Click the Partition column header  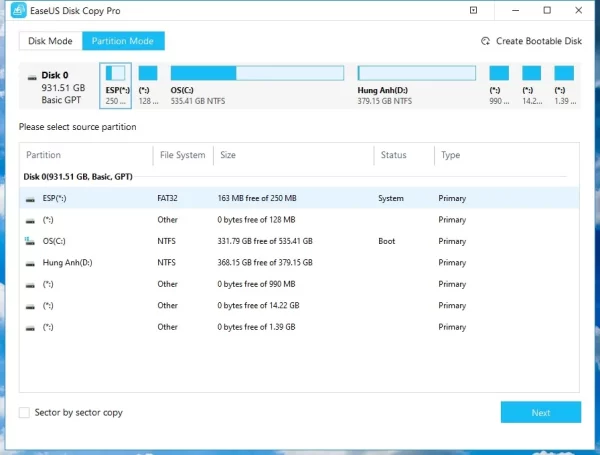coord(43,155)
